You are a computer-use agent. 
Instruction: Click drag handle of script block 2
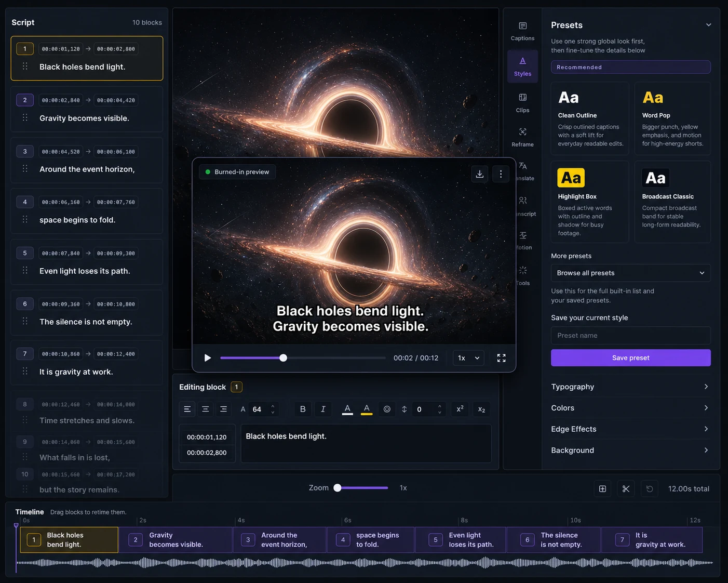(25, 118)
